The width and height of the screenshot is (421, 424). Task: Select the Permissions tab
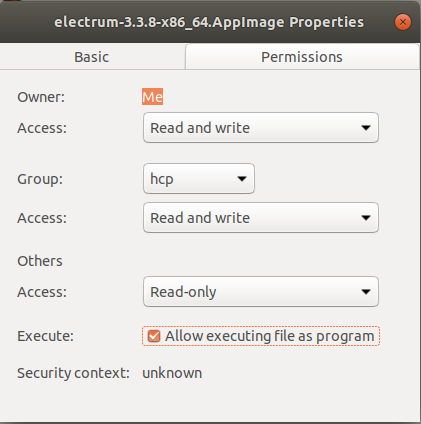coord(302,57)
